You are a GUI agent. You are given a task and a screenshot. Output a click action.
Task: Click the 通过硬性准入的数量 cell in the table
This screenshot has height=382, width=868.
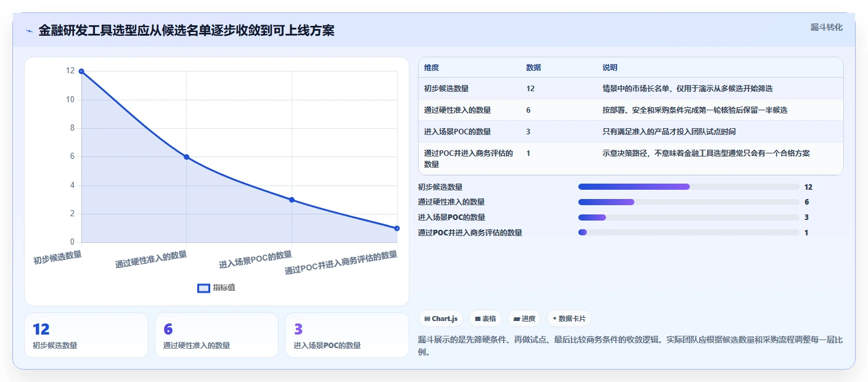pyautogui.click(x=457, y=110)
